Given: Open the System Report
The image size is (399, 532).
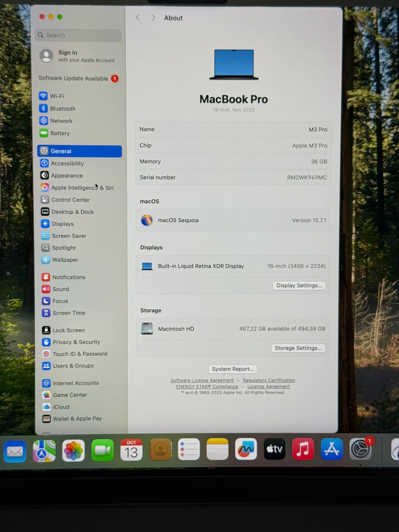Looking at the screenshot, I should point(233,369).
